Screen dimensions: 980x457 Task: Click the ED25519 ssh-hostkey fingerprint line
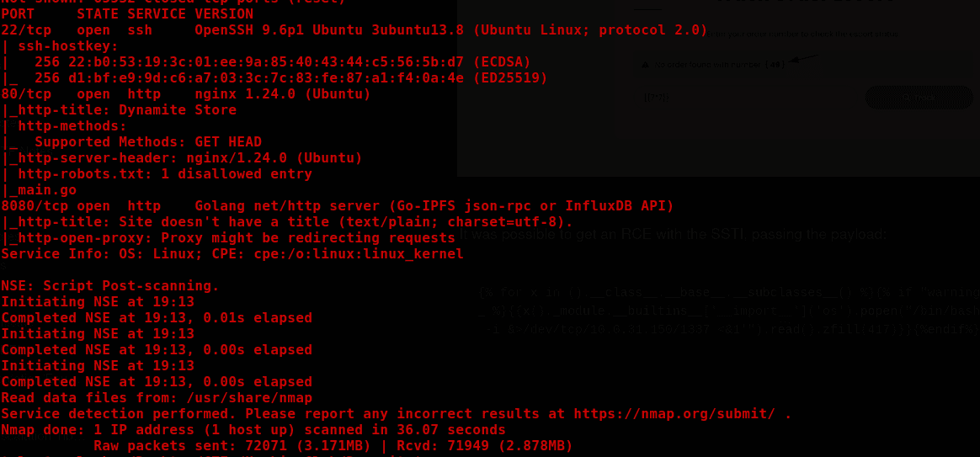click(274, 78)
